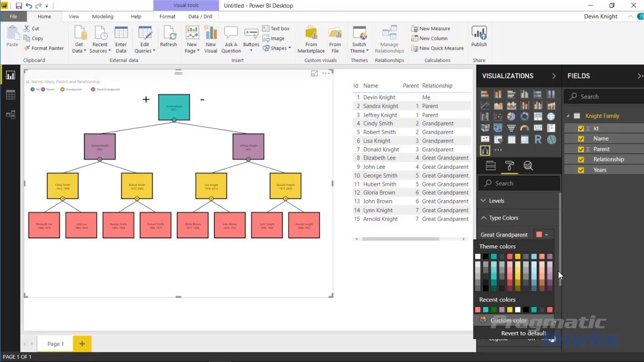Uncheck the Years field checkbox
The width and height of the screenshot is (644, 362).
581,170
